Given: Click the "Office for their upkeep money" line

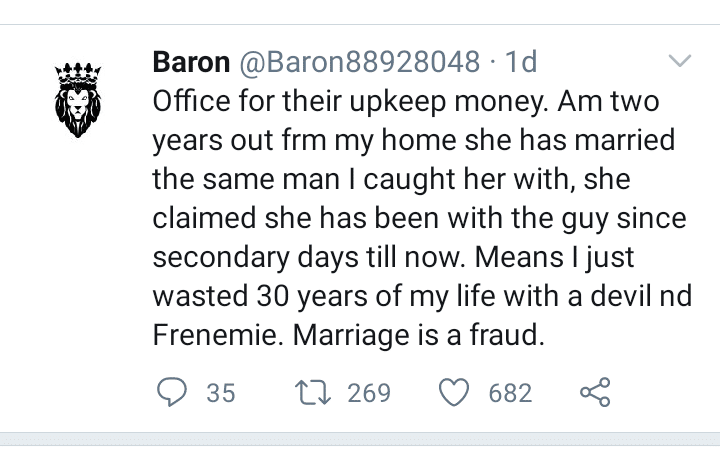Looking at the screenshot, I should click(350, 101).
